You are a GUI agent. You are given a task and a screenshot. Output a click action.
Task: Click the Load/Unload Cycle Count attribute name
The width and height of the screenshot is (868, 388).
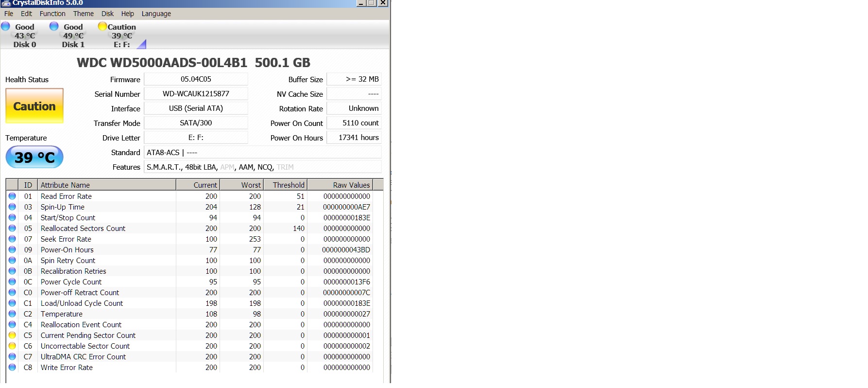pos(82,303)
